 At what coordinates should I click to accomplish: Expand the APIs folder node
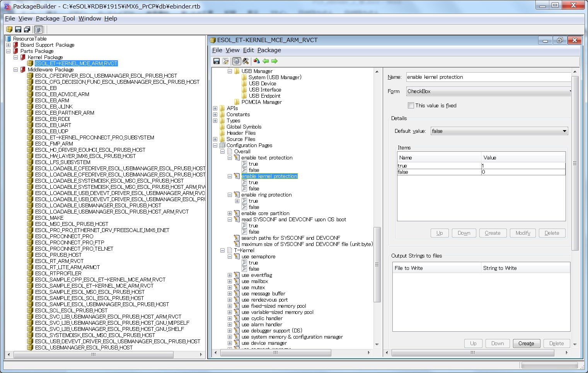coord(215,108)
